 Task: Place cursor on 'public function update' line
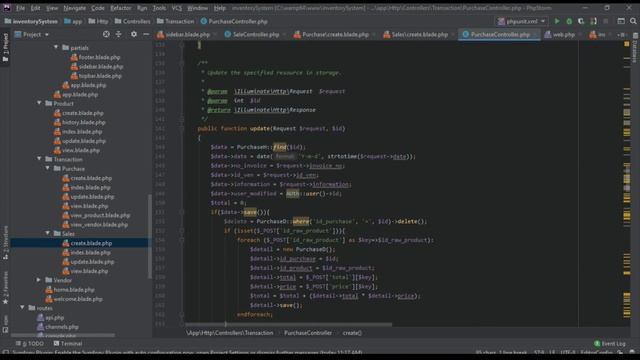271,129
